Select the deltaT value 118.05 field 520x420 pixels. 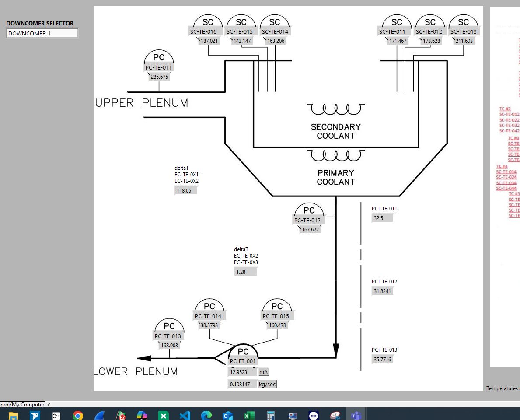point(185,191)
